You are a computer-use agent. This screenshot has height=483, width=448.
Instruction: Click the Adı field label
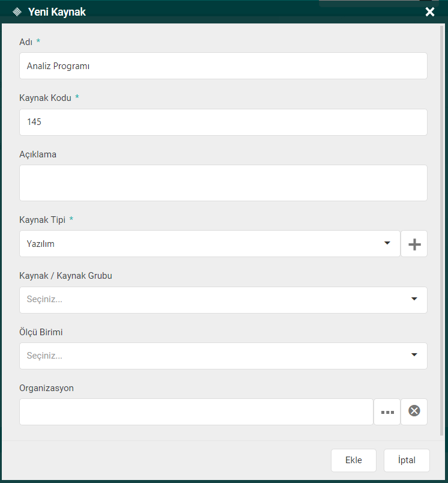click(x=26, y=41)
